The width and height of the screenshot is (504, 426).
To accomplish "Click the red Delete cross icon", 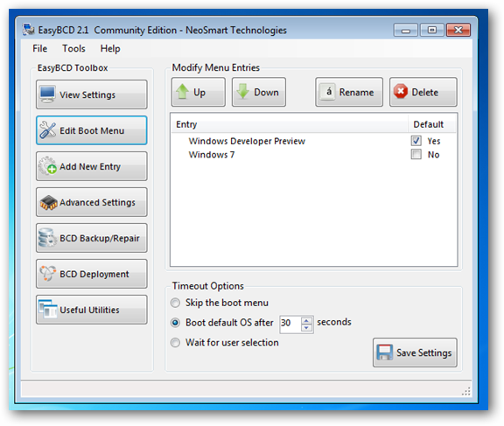I will pyautogui.click(x=401, y=92).
